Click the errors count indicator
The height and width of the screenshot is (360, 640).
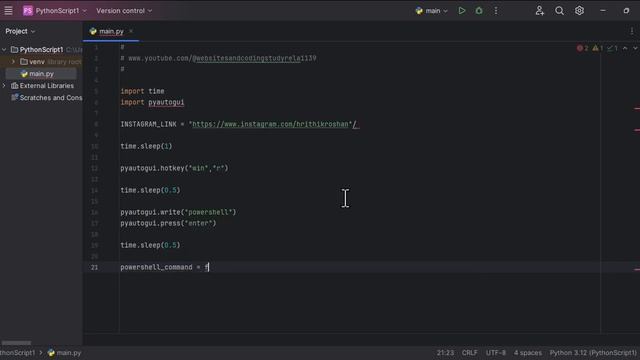click(582, 48)
